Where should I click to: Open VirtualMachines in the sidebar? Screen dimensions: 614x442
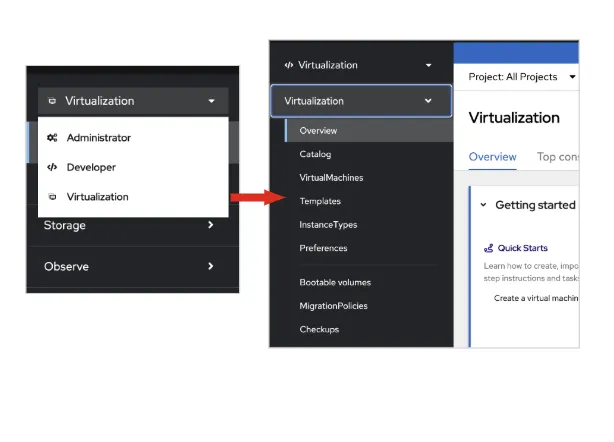point(331,178)
